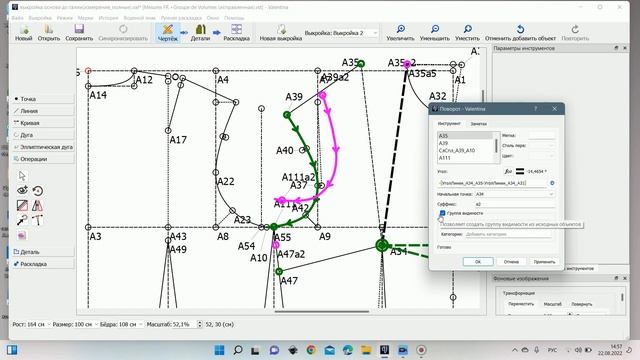640x360 pixels.
Task: Zoom in with Увеличить
Action: 400,32
